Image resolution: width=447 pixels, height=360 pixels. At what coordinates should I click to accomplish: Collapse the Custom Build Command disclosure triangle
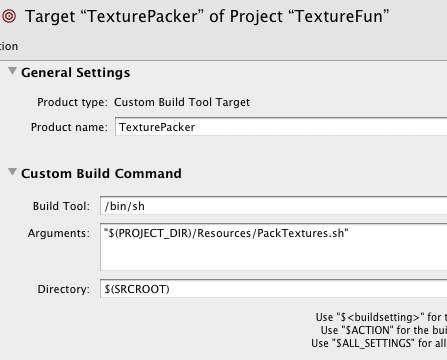[12, 172]
